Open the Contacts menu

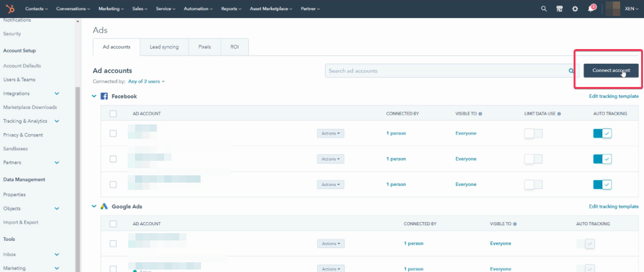36,9
